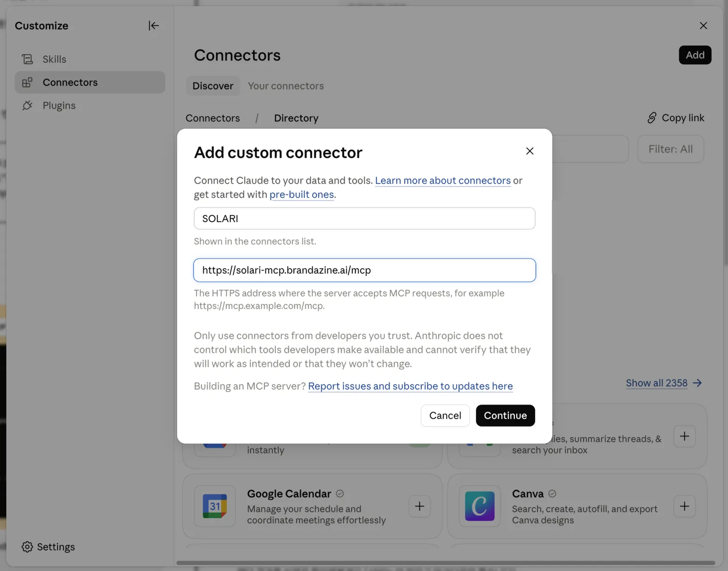This screenshot has width=728, height=571.
Task: Go to Connectors breadcrumb
Action: (x=213, y=118)
